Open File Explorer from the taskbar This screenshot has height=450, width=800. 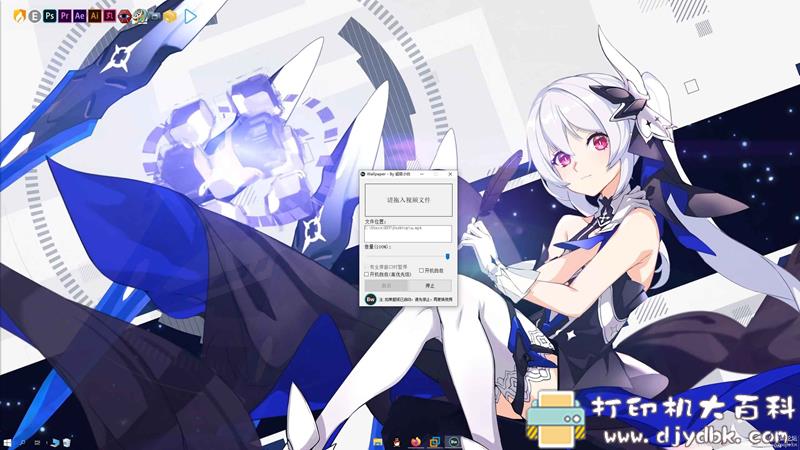coord(378,442)
